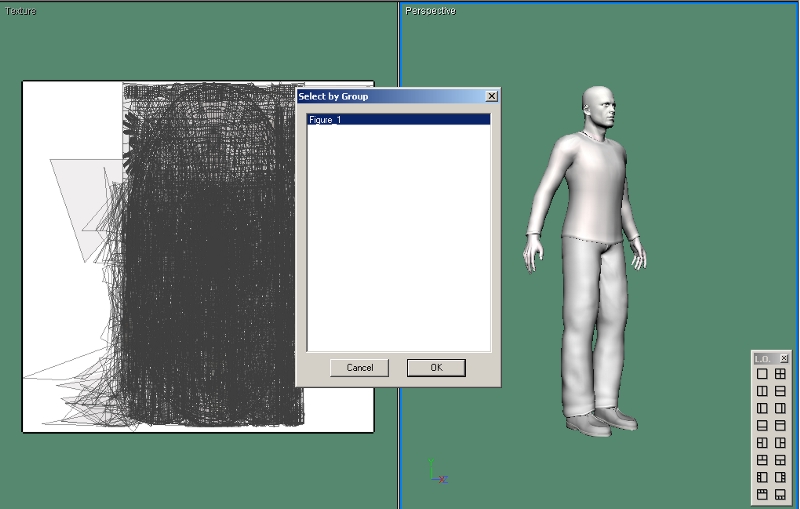Pick the layout with narrow left column

[x=762, y=408]
